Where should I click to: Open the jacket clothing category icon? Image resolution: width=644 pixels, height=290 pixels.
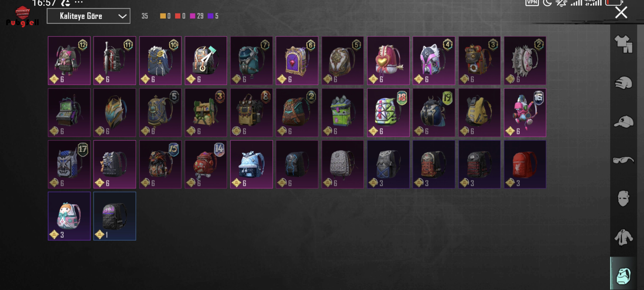(624, 237)
